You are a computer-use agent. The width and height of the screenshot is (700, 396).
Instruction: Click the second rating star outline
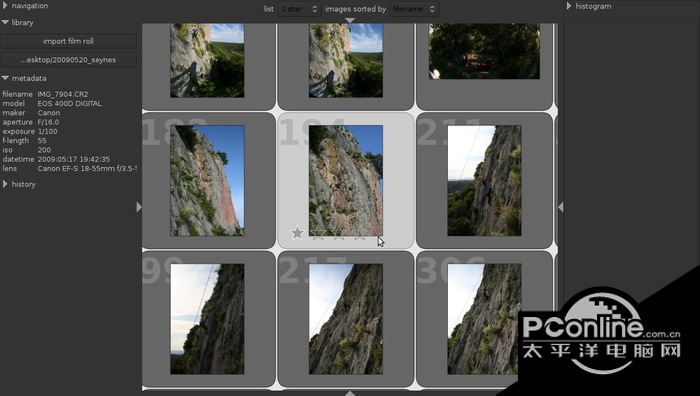318,233
